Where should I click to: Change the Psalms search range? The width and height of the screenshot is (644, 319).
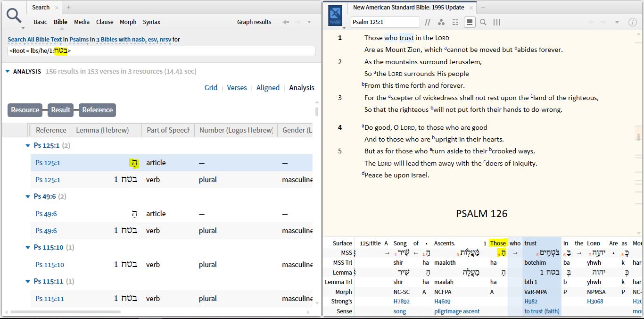(x=79, y=40)
